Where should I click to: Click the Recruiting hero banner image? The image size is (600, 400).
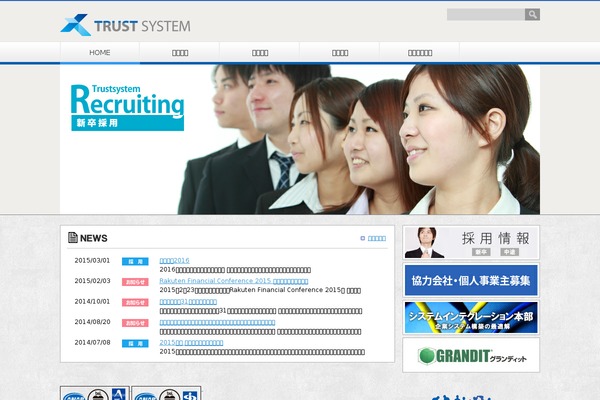[x=300, y=139]
